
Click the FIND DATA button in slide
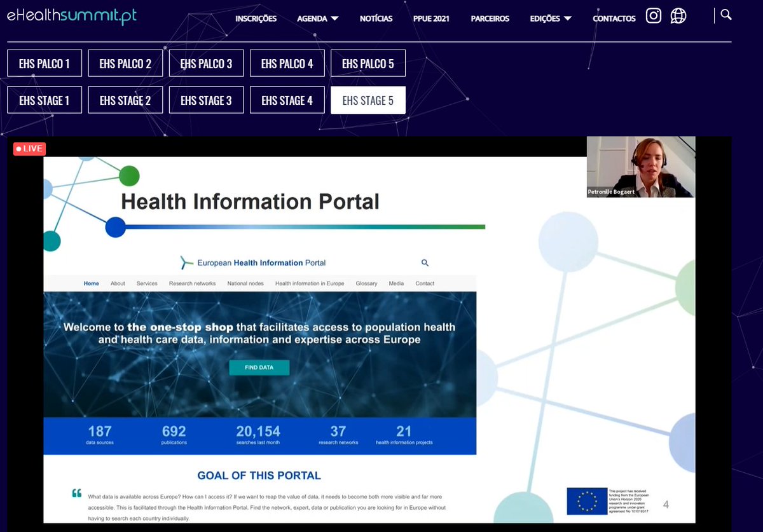click(x=259, y=367)
